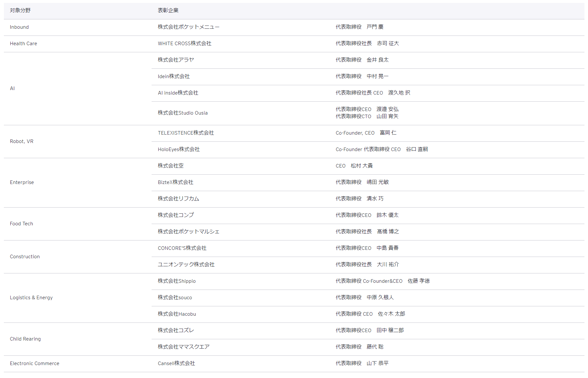Click the AI inside株式会社 company name

pos(178,93)
